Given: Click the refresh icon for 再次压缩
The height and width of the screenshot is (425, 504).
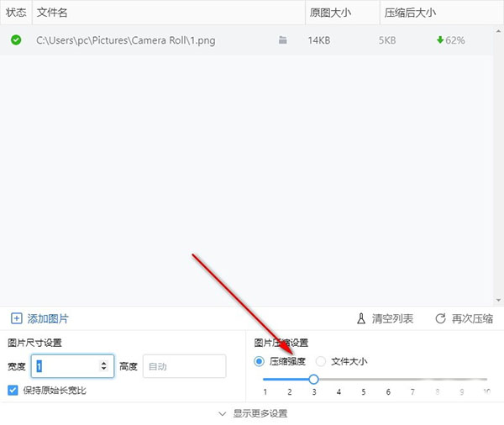Looking at the screenshot, I should (x=440, y=318).
